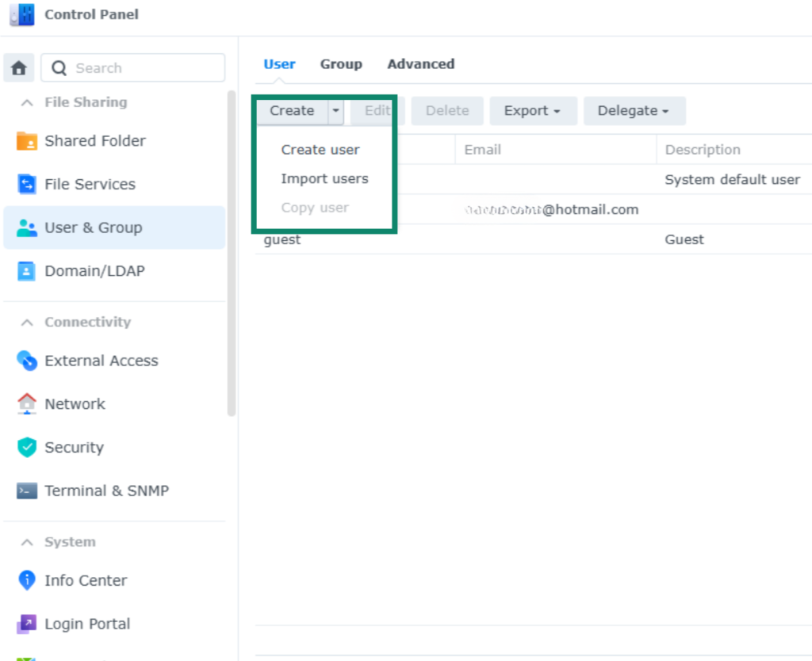Click the Domain/LDAP icon
This screenshot has height=661, width=812.
(26, 271)
